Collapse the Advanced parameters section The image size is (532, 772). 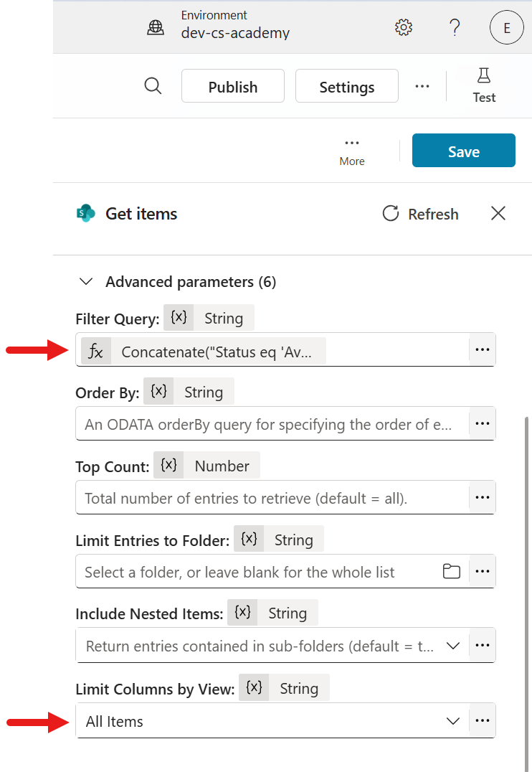point(86,281)
